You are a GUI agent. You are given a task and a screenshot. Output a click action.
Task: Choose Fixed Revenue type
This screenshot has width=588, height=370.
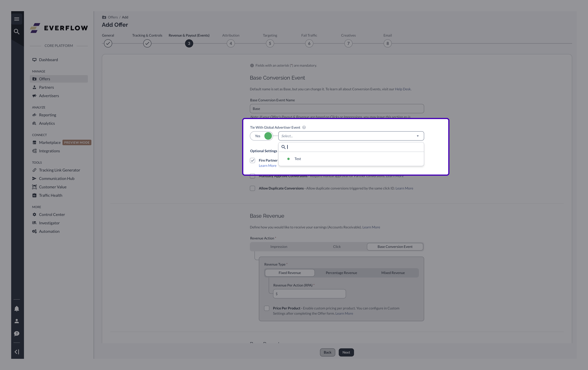(x=290, y=273)
